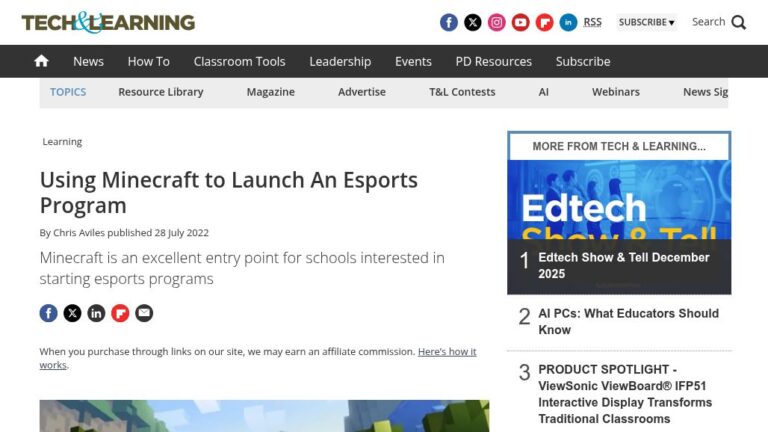Open the PD Resources menu item
The width and height of the screenshot is (768, 432).
[494, 61]
